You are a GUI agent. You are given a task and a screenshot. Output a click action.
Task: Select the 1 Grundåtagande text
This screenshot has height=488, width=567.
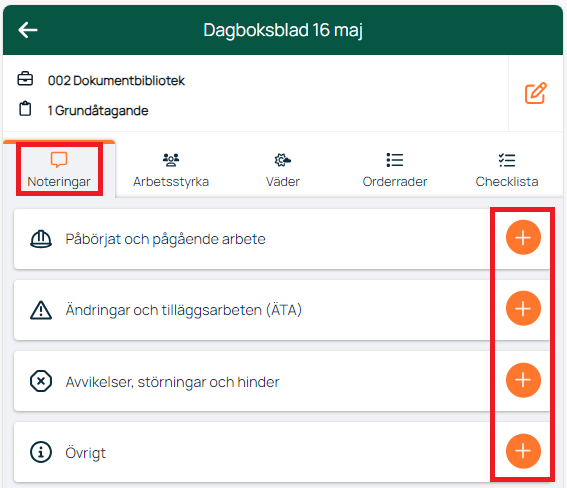click(x=98, y=111)
